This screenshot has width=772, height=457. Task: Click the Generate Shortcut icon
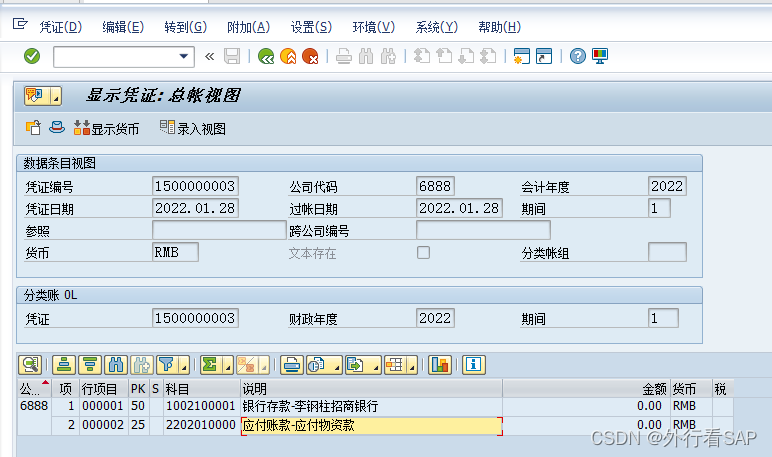544,56
